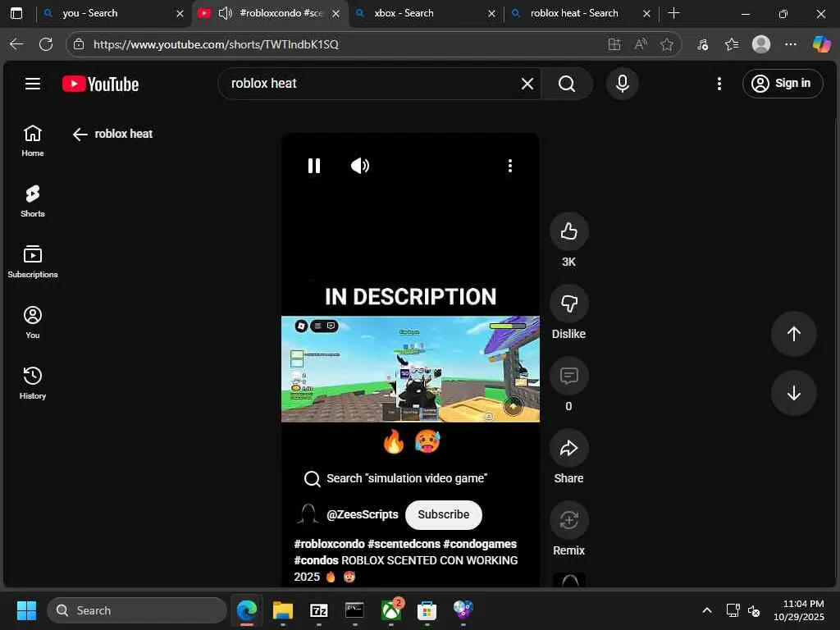This screenshot has width=840, height=630.
Task: Open 7-Zip from the taskbar
Action: 319,610
